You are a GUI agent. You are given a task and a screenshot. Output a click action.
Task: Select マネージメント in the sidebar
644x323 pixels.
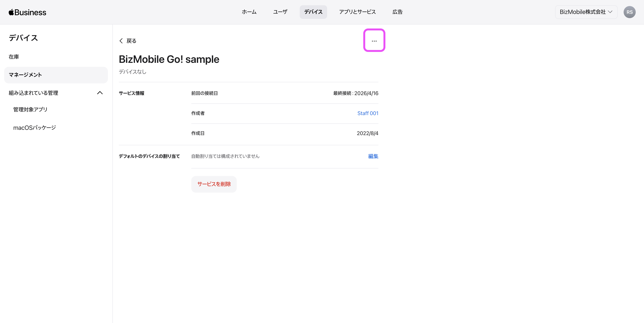(25, 75)
